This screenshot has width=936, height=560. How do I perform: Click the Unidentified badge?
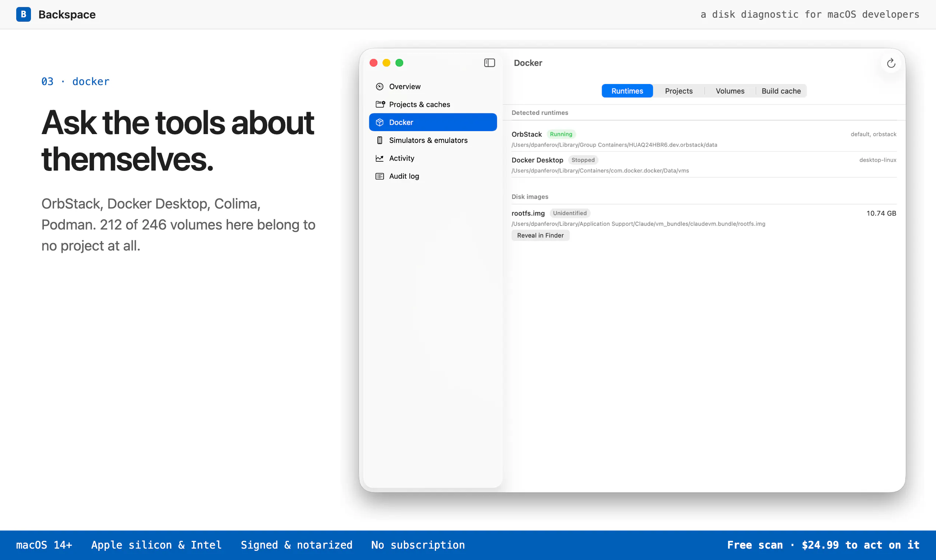click(x=570, y=213)
